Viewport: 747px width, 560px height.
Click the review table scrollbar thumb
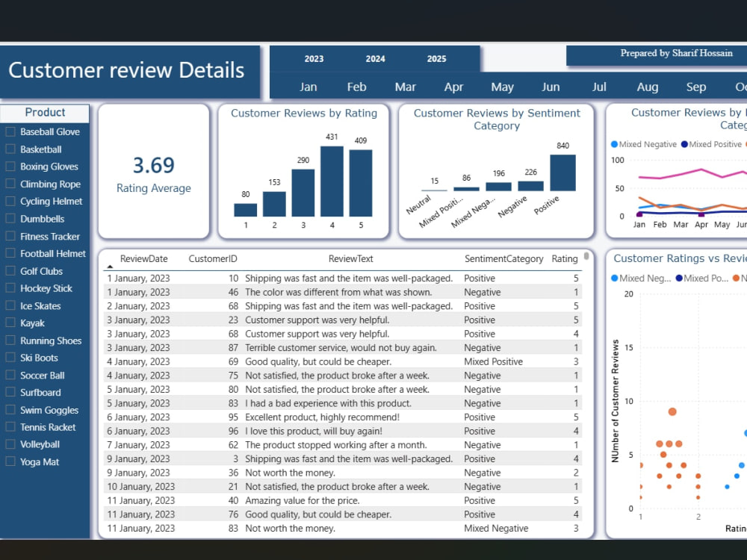pos(586,256)
